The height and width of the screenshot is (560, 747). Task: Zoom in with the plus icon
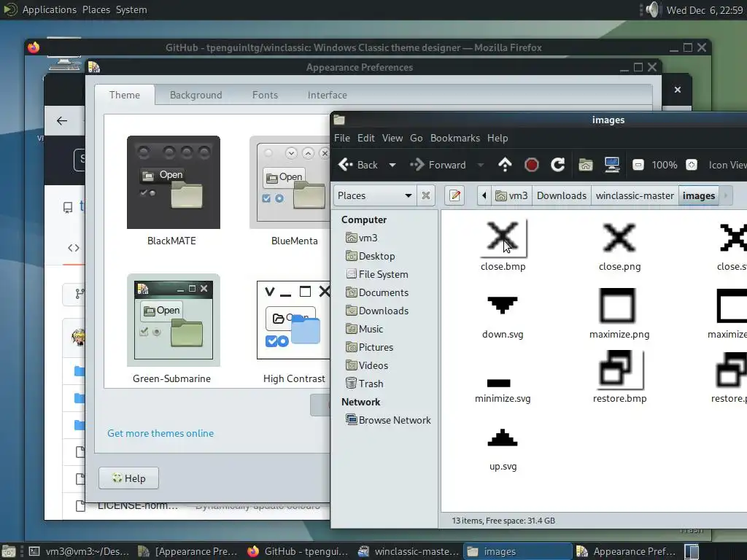pos(692,165)
